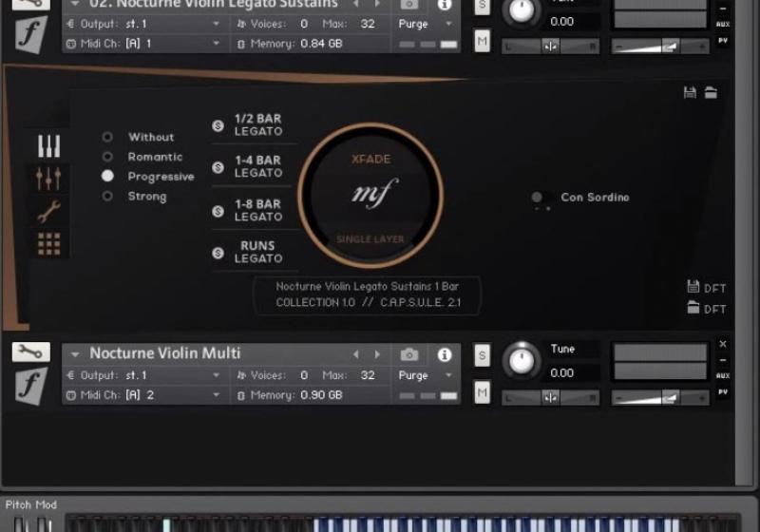Click the save DFT preset icon
760x532 pixels.
tap(693, 287)
